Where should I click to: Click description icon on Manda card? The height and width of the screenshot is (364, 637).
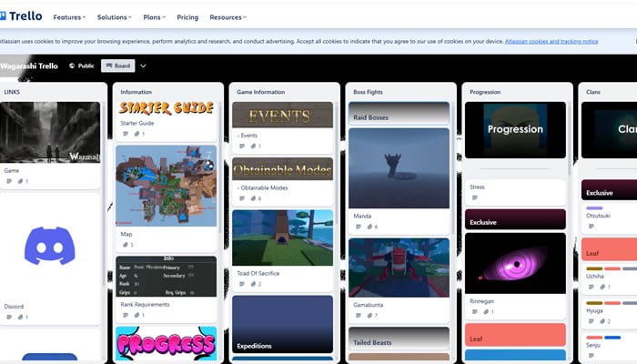click(x=359, y=227)
